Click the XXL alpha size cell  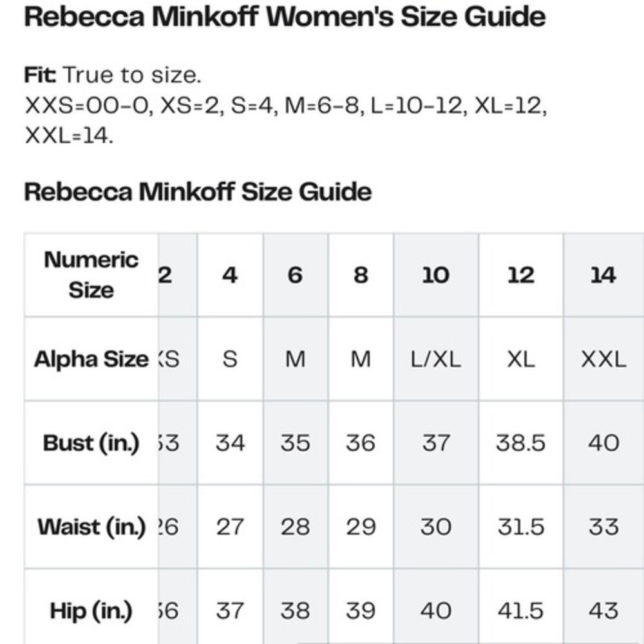603,359
